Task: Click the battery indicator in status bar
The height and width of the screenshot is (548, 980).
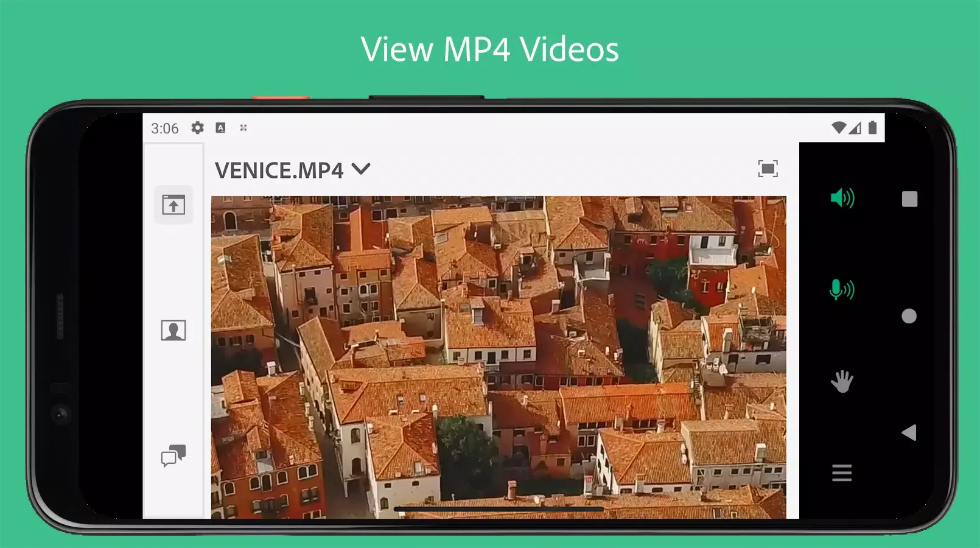Action: 874,128
